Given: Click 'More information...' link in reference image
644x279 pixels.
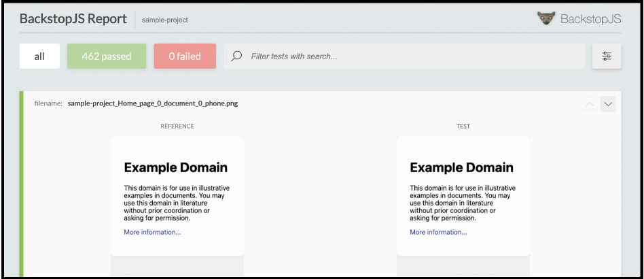Looking at the screenshot, I should click(x=152, y=232).
